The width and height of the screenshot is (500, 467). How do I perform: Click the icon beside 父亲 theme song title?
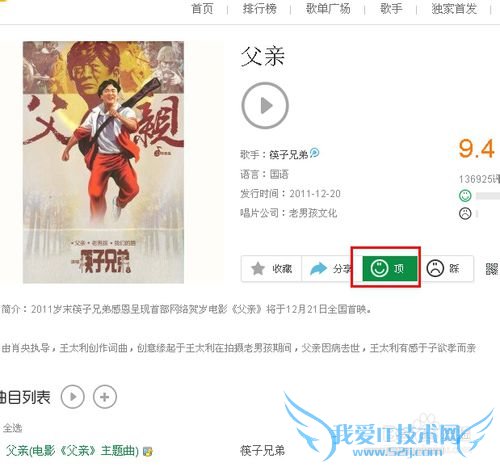148,452
